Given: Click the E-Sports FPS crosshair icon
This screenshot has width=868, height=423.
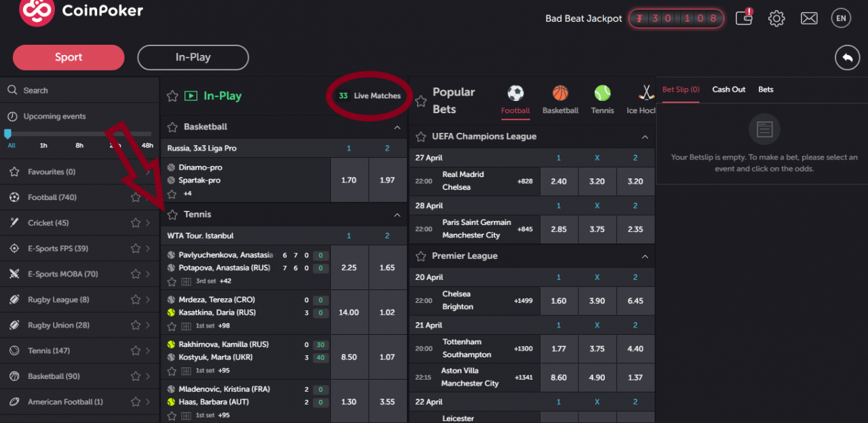Looking at the screenshot, I should pos(14,249).
